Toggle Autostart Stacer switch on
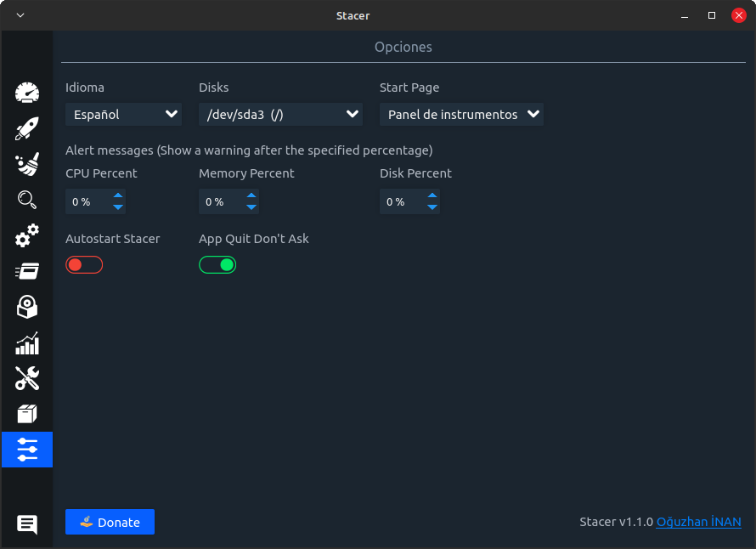The height and width of the screenshot is (549, 756). click(x=84, y=265)
